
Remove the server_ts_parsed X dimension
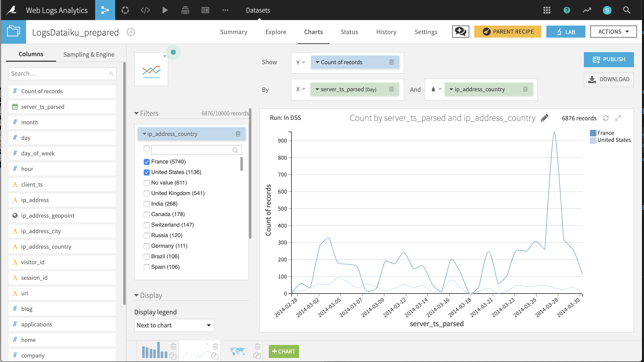[391, 89]
